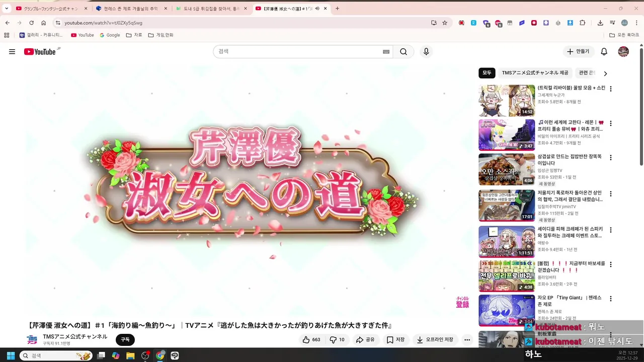The height and width of the screenshot is (362, 644).
Task: Open the Windows Start menu
Action: tap(10, 355)
